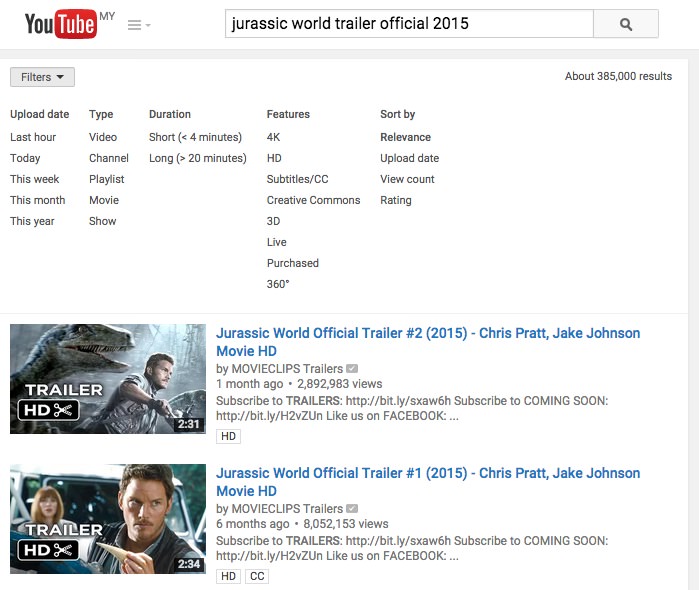
Task: Open Jurassic World Official Trailer #1 title link
Action: coord(428,482)
